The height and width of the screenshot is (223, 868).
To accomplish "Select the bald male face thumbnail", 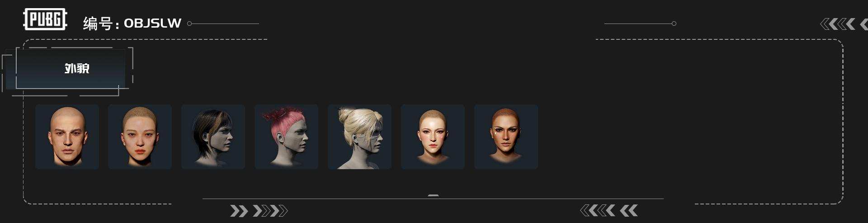I will coord(67,137).
